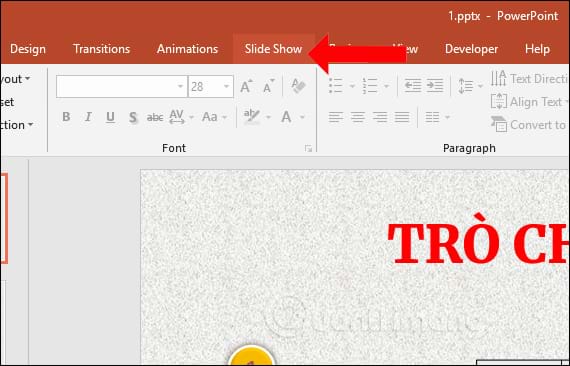The width and height of the screenshot is (570, 366).
Task: Apply numbering to the list
Action: click(370, 86)
